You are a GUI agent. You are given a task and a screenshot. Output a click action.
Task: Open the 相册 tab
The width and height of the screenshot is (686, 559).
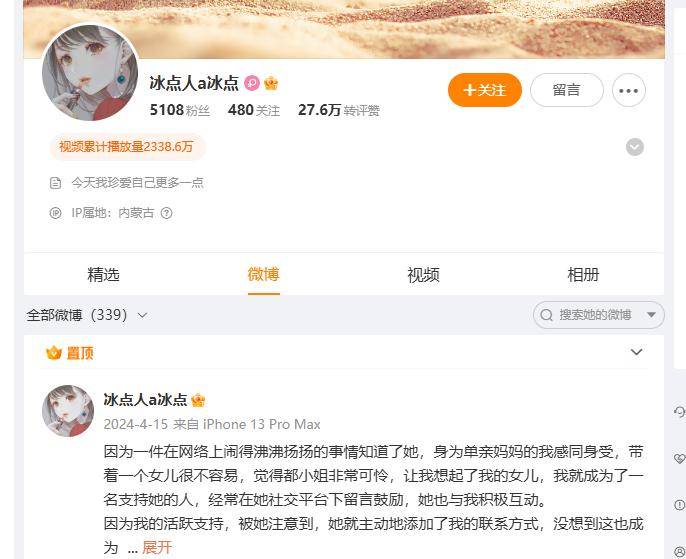[x=583, y=275]
